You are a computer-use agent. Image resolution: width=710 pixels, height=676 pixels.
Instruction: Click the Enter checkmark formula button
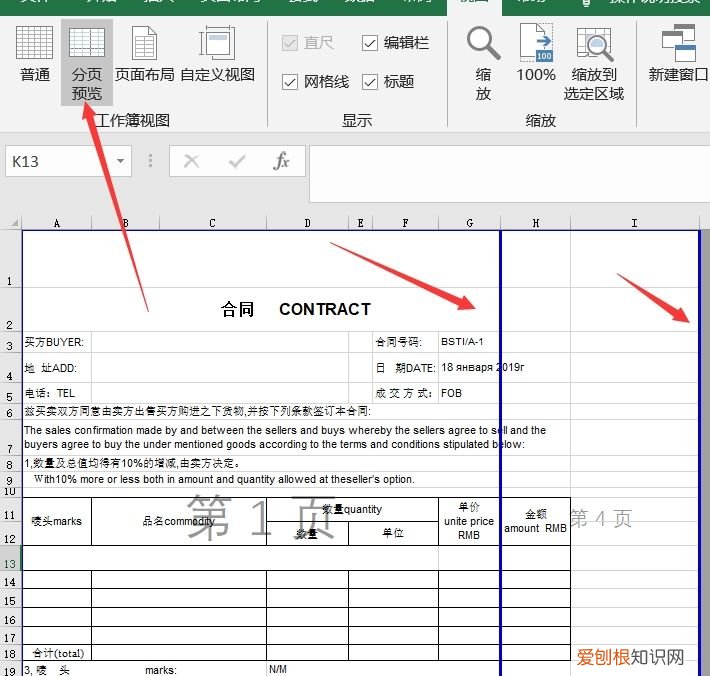[x=237, y=161]
